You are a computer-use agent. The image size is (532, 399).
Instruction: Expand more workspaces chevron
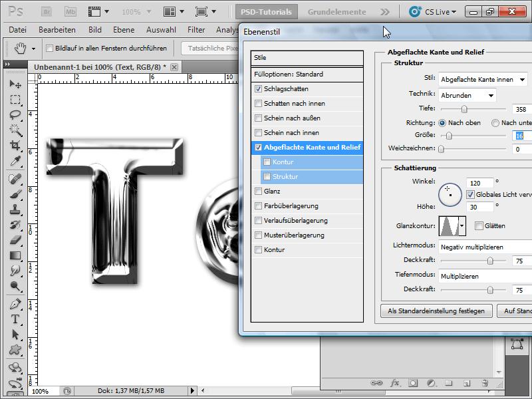(x=385, y=12)
